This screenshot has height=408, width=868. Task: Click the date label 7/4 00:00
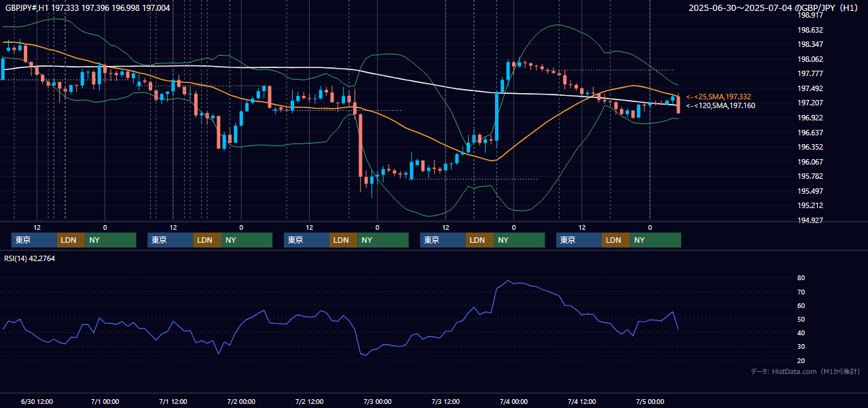tap(513, 402)
